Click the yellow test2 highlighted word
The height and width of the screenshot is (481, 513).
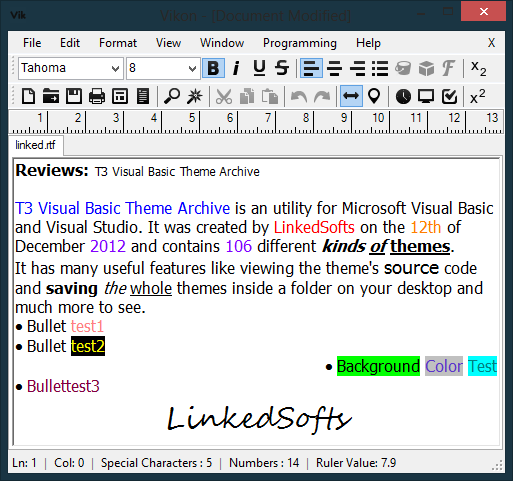88,346
